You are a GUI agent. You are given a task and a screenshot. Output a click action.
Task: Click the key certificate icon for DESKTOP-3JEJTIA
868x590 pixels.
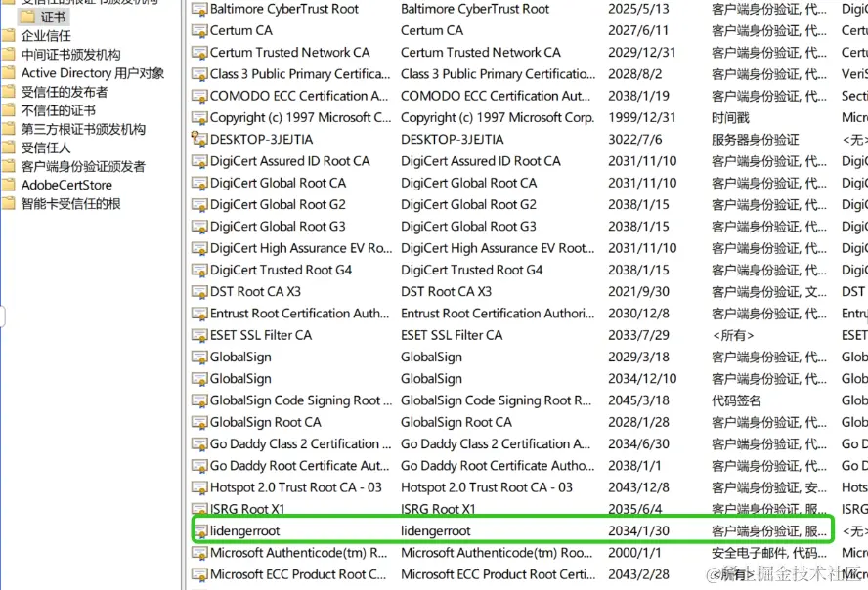pyautogui.click(x=199, y=140)
